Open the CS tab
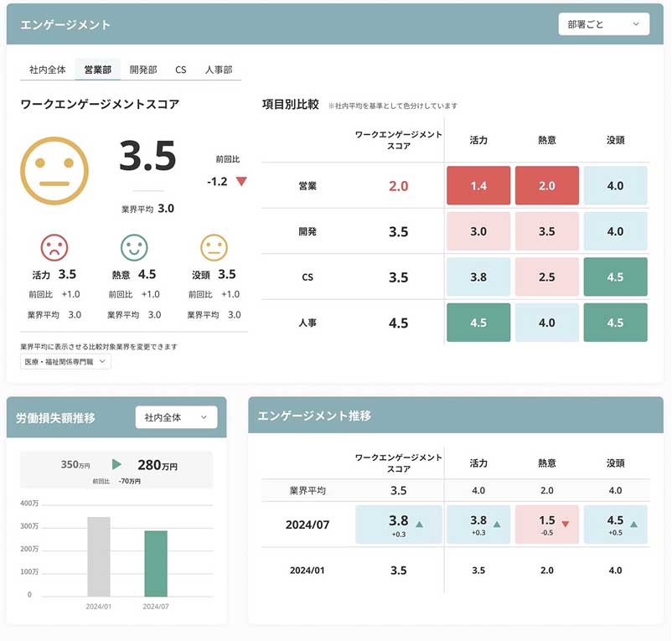The image size is (672, 641). coord(181,70)
